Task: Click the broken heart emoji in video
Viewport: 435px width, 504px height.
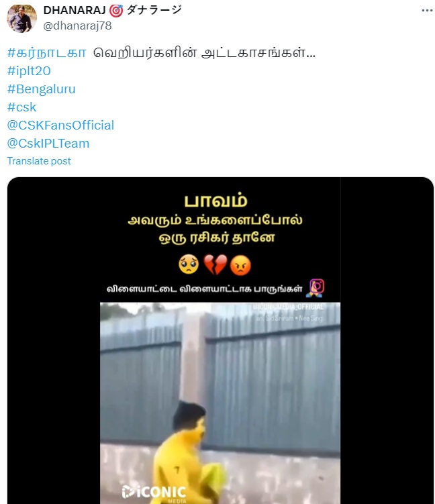Action: click(x=215, y=265)
